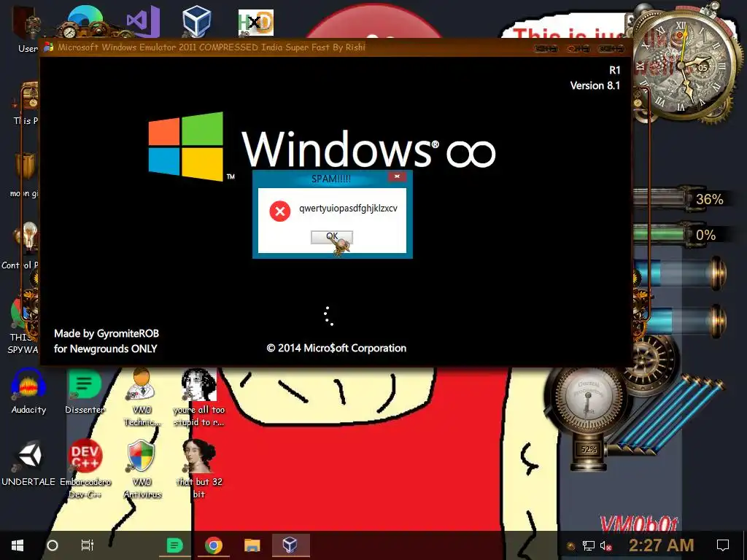Viewport: 747px width, 560px height.
Task: Click the qwertyuiopasdfghjklzxcv message text
Action: pyautogui.click(x=348, y=208)
